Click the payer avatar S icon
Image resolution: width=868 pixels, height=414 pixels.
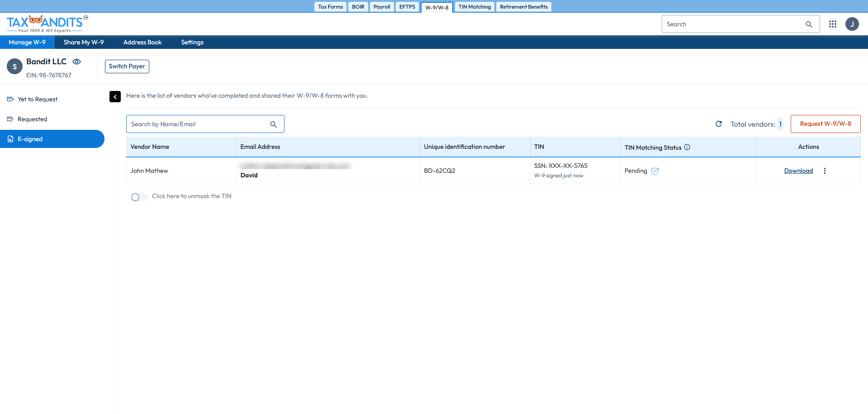[x=14, y=67]
